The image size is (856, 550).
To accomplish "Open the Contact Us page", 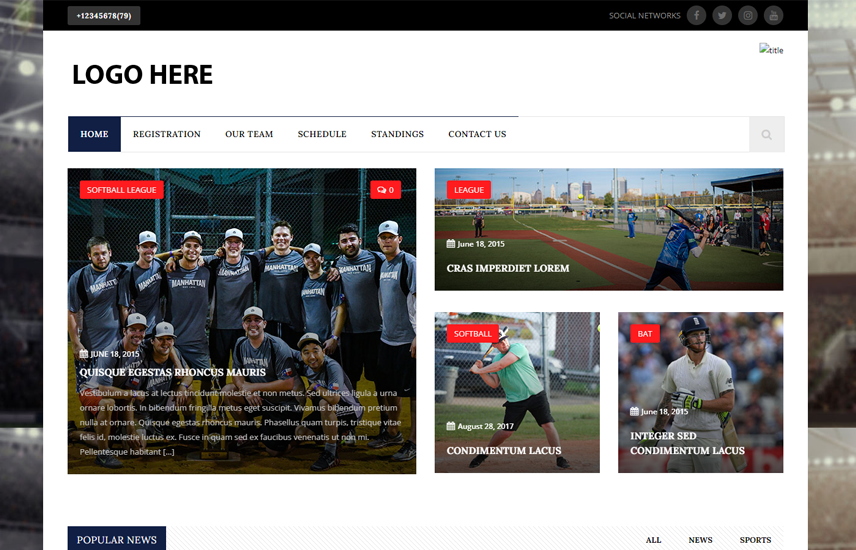I will pos(477,134).
